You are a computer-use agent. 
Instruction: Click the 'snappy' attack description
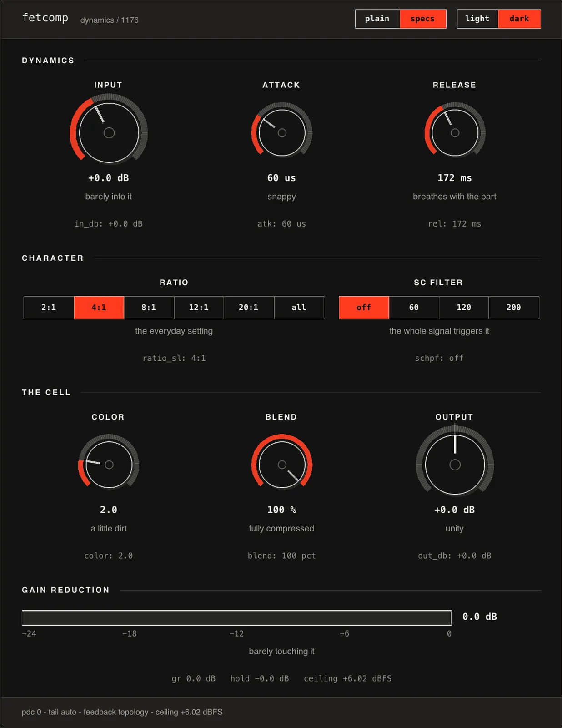pos(282,197)
